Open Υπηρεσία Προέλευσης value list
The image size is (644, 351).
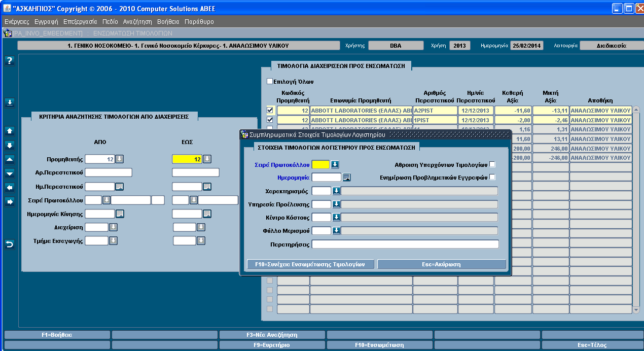click(x=336, y=204)
